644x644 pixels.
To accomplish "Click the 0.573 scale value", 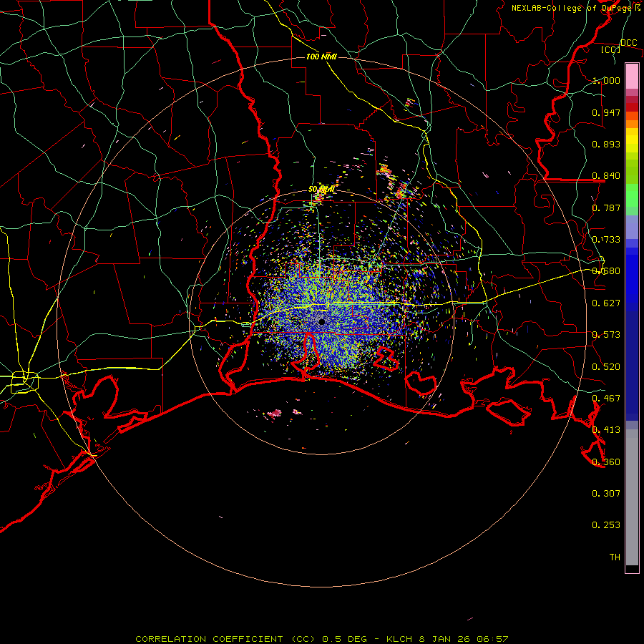I will tap(606, 335).
